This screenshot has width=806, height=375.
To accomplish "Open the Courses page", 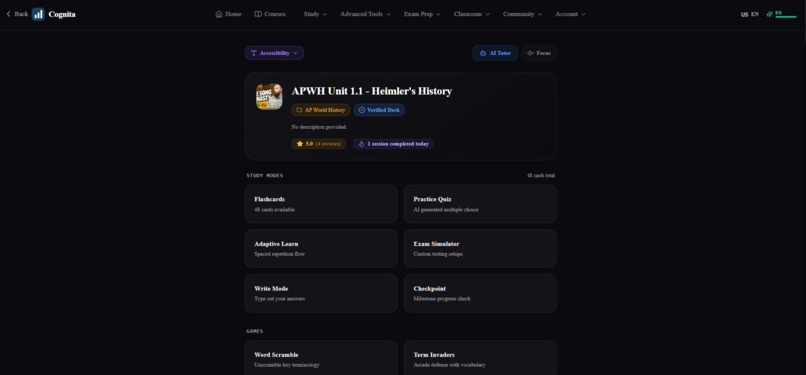I will [270, 14].
